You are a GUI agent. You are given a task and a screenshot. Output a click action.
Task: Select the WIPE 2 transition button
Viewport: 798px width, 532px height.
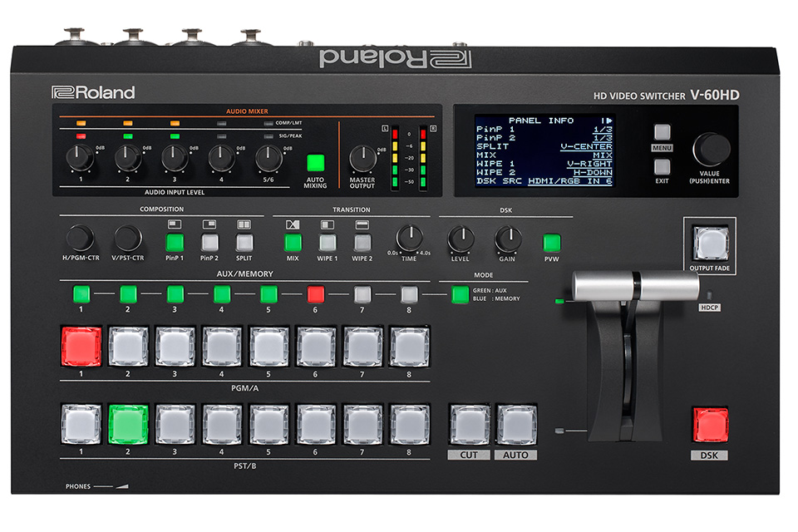click(362, 243)
